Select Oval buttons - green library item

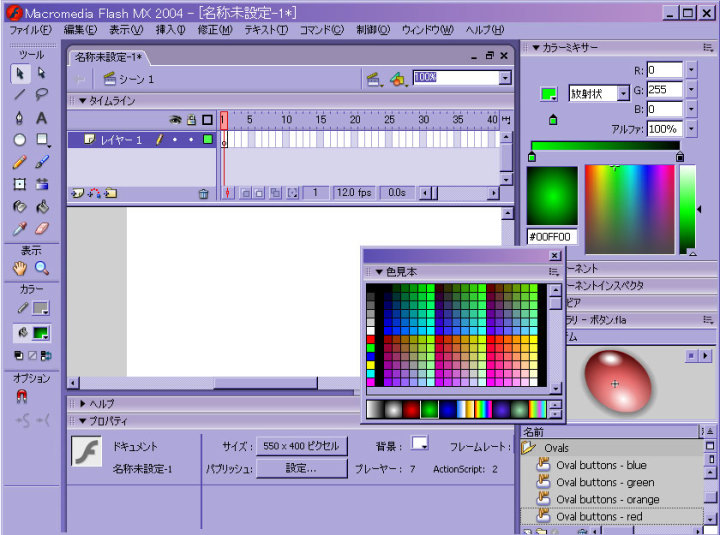click(x=605, y=482)
